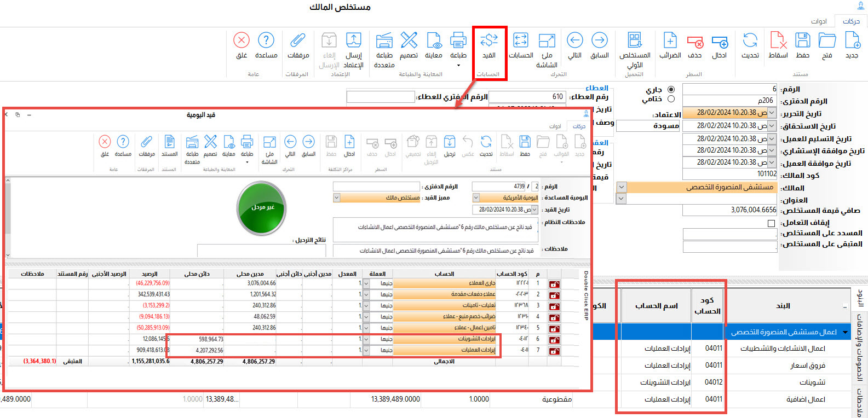Image resolution: width=868 pixels, height=418 pixels.
Task: Click the كود الحساب column header
Action: pos(707,305)
